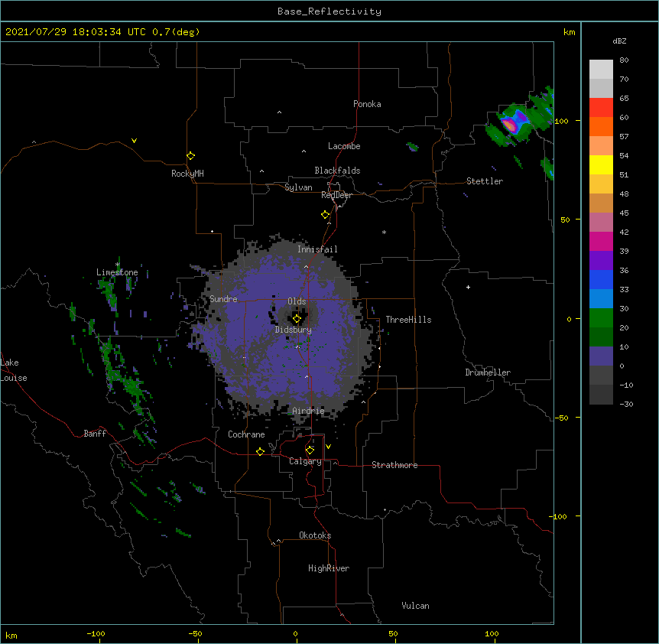
Task: Click the Blackfalds city label
Action: (x=337, y=171)
